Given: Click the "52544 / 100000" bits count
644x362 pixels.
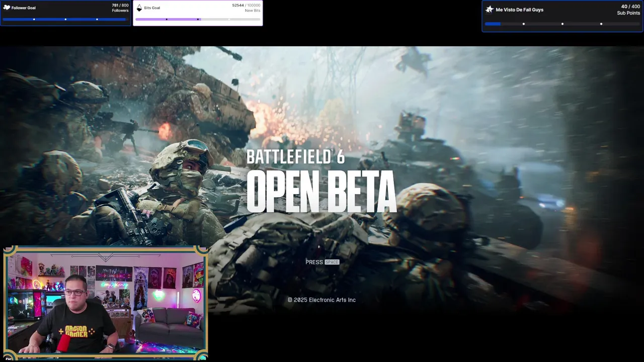Looking at the screenshot, I should (x=246, y=5).
